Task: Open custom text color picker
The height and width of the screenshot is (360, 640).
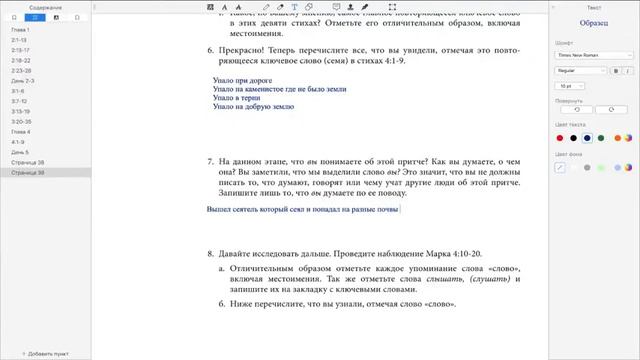Action: pos(629,138)
